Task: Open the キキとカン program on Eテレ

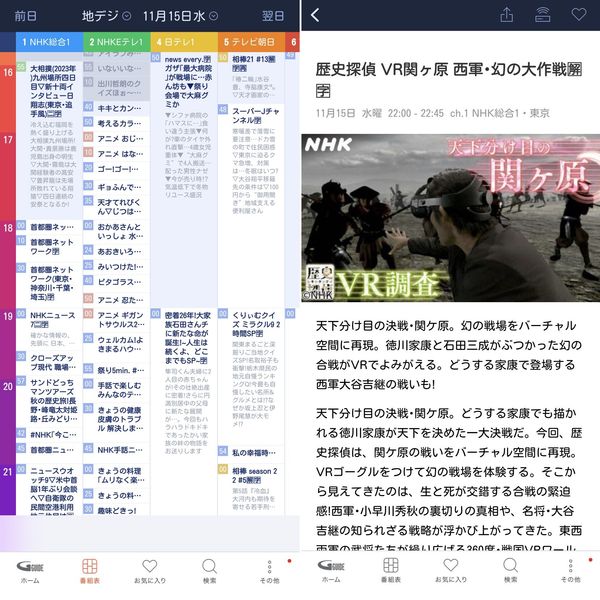Action: (117, 108)
